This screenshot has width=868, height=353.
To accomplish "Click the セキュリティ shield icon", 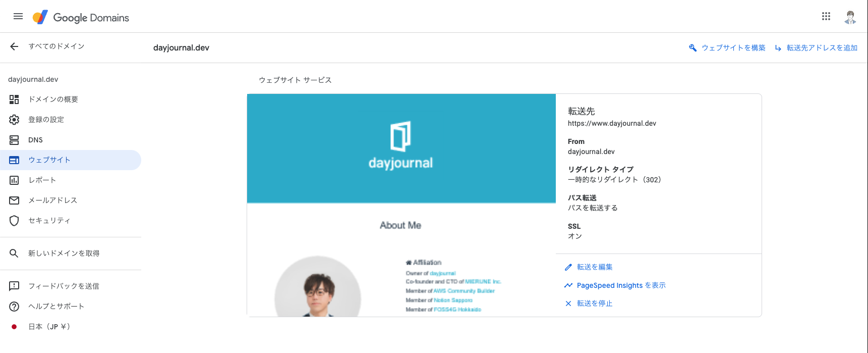I will click(14, 221).
